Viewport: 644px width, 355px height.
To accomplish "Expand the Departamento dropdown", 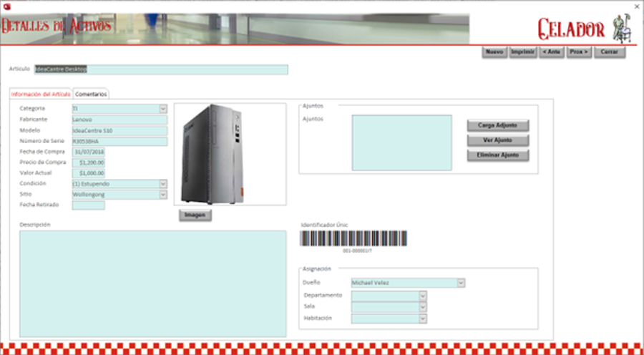I will coord(423,296).
